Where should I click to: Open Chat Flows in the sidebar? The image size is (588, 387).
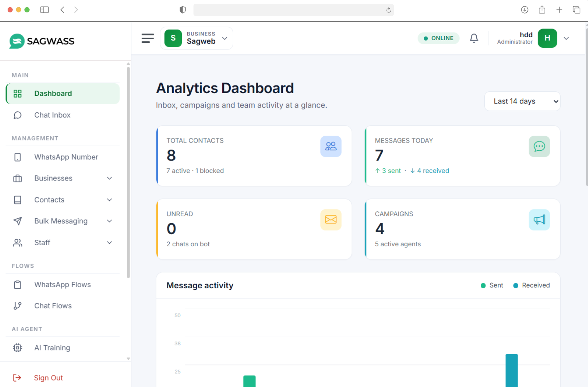63,306
